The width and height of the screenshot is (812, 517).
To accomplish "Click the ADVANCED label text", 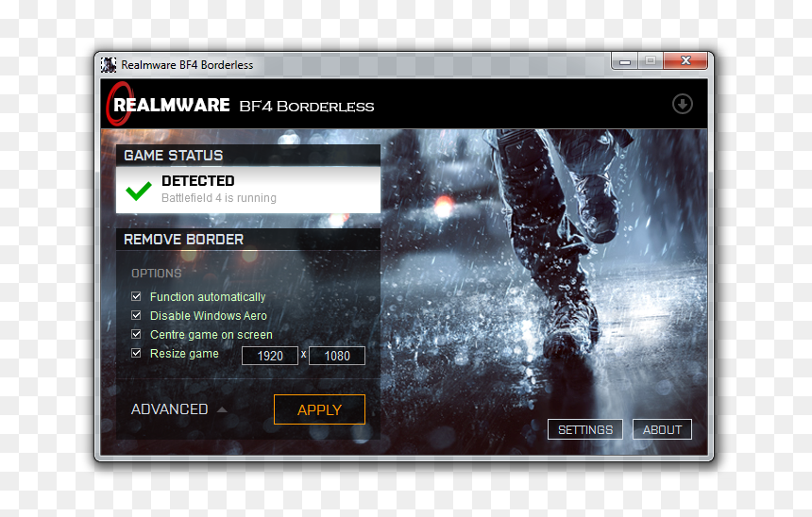I will pos(169,409).
